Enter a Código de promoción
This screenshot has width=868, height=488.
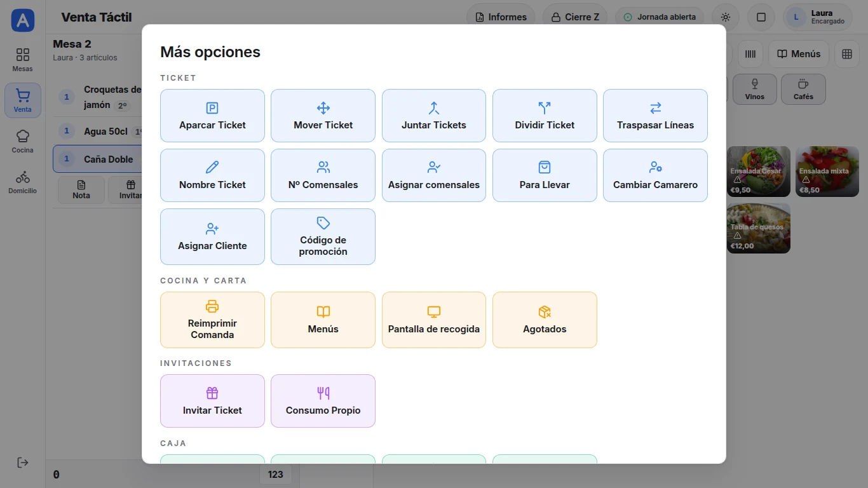click(323, 236)
